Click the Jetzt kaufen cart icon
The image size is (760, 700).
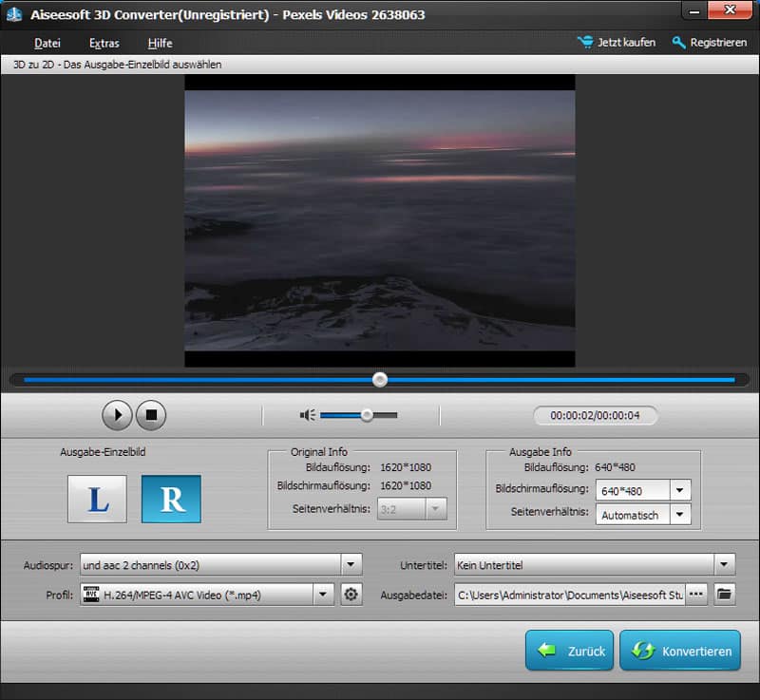tap(585, 43)
